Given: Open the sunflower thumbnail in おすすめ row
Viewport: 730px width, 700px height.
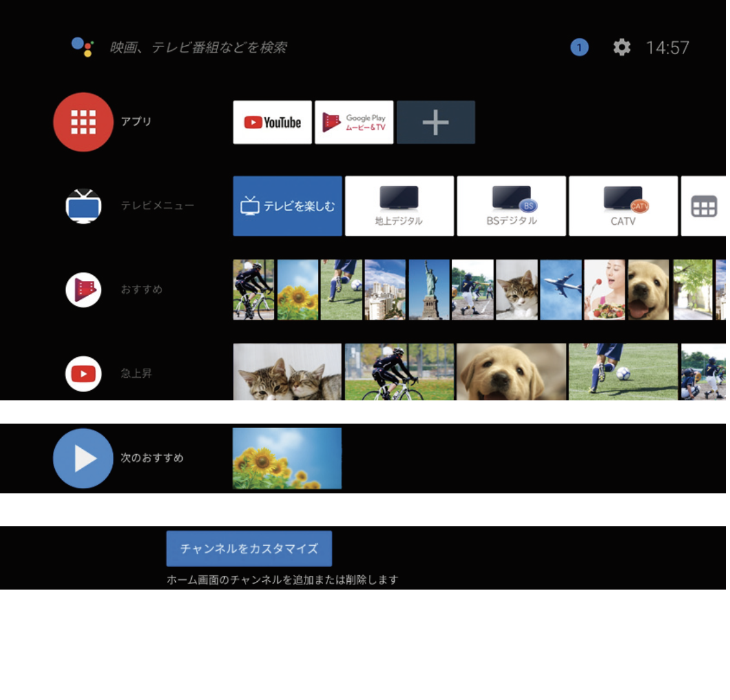Looking at the screenshot, I should click(x=298, y=289).
